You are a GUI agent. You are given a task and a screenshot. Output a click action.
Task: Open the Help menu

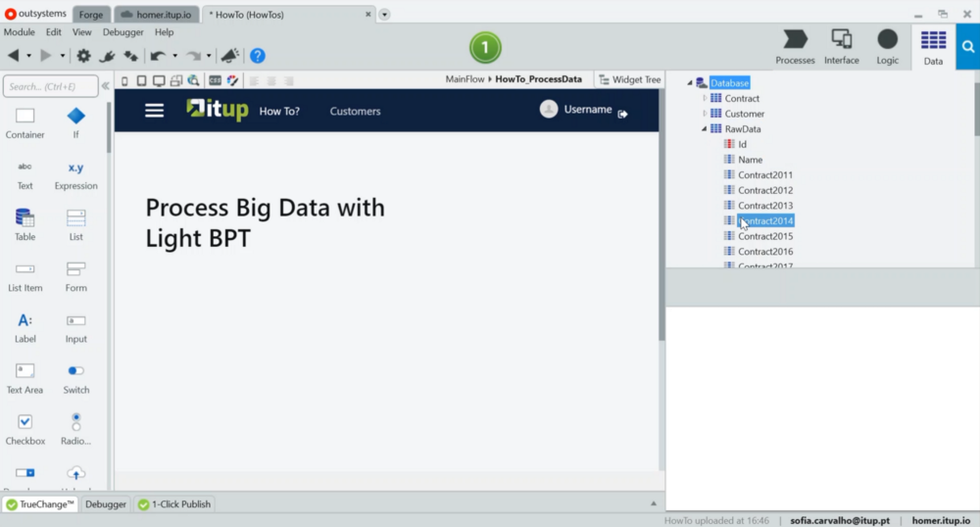tap(165, 32)
